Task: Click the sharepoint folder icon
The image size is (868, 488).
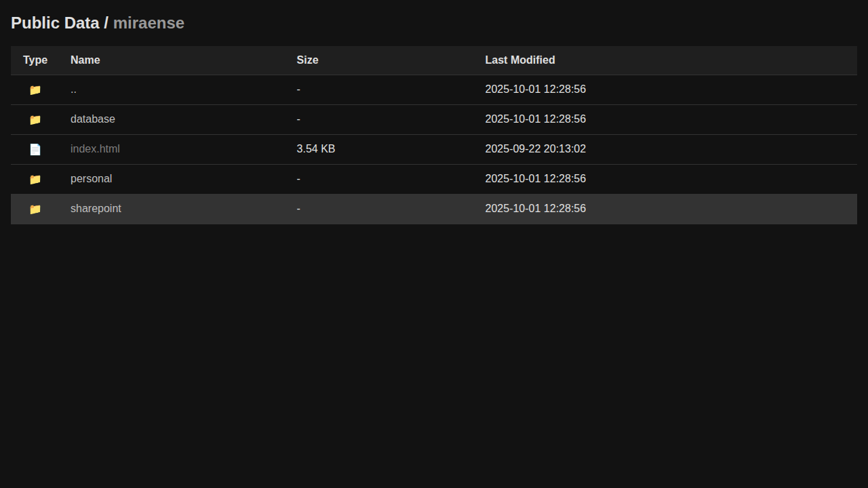Action: click(35, 209)
